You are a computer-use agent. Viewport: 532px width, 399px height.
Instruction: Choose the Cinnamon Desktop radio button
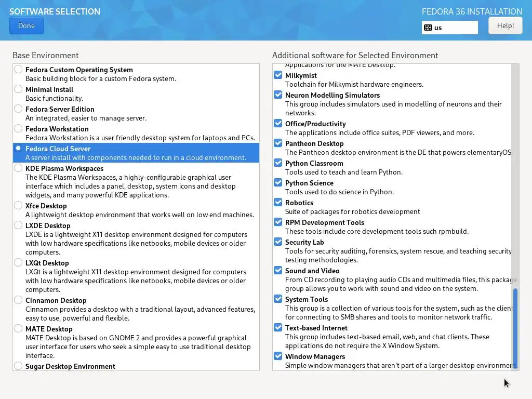click(x=18, y=300)
